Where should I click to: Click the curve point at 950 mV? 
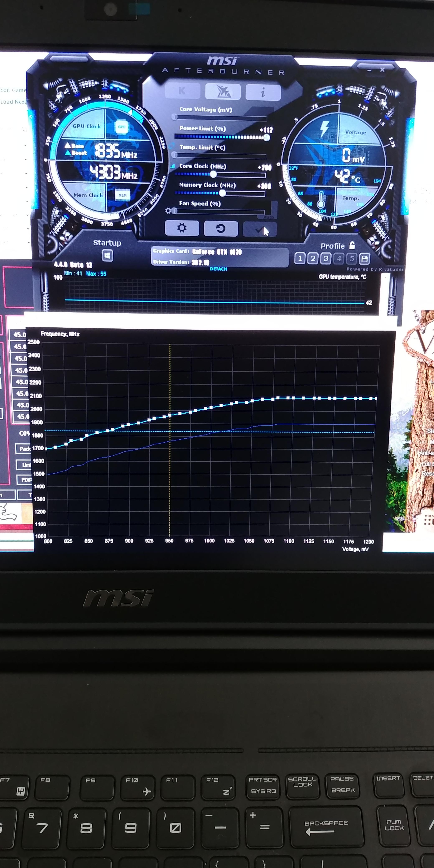(x=170, y=415)
